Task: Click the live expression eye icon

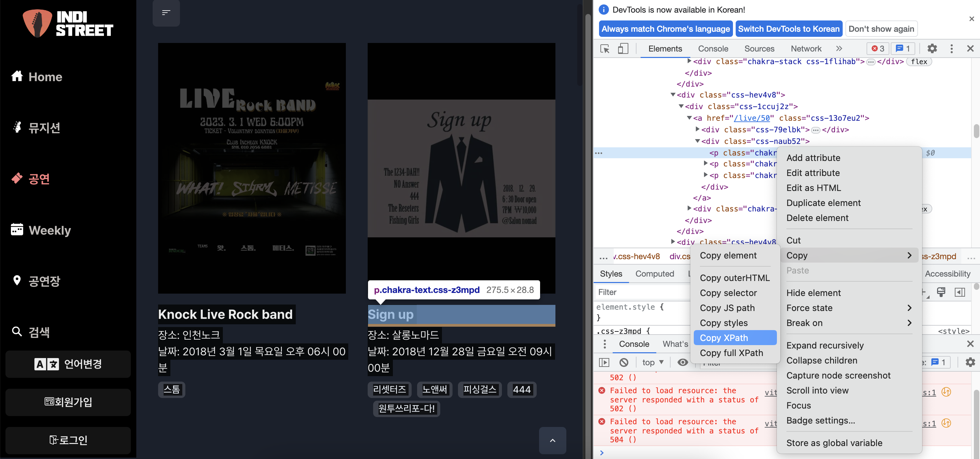Action: [x=683, y=362]
